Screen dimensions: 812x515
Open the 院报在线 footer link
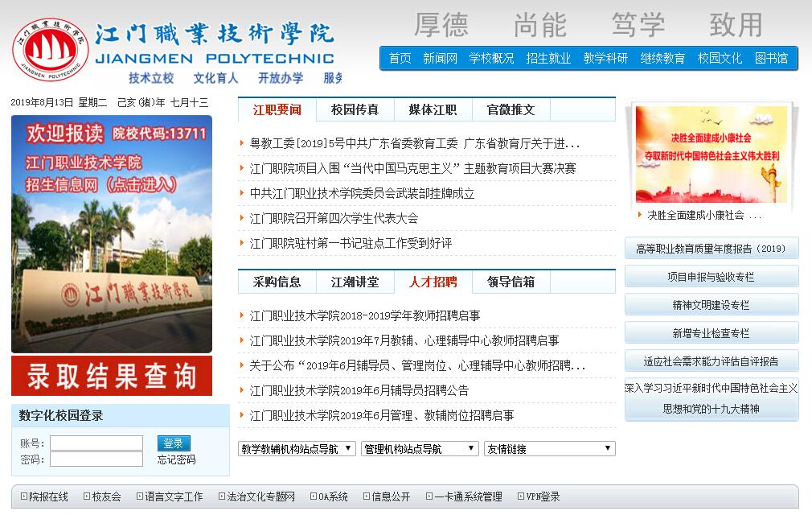point(48,496)
